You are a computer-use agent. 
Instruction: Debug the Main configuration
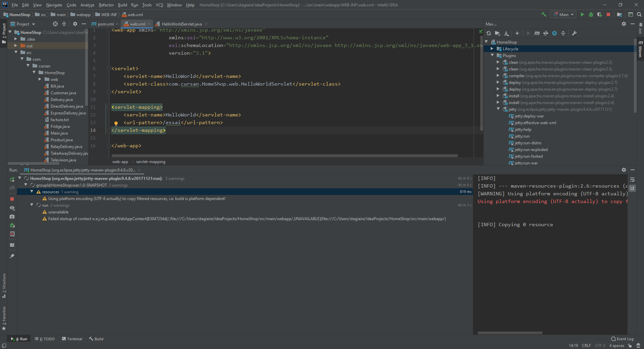coord(591,14)
